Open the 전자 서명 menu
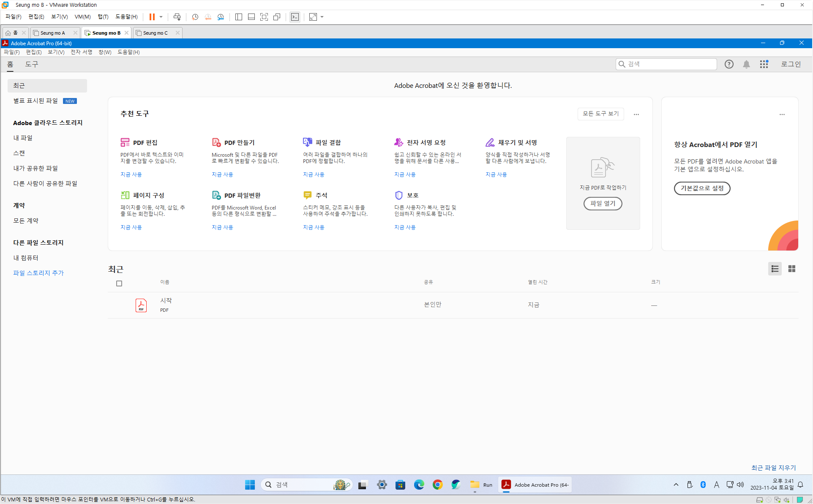The width and height of the screenshot is (813, 504). click(x=81, y=52)
